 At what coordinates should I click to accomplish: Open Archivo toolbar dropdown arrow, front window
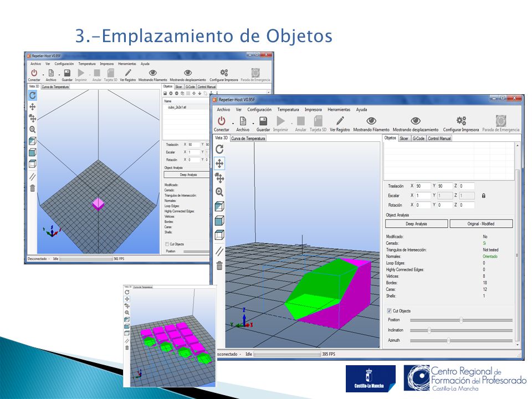point(253,123)
